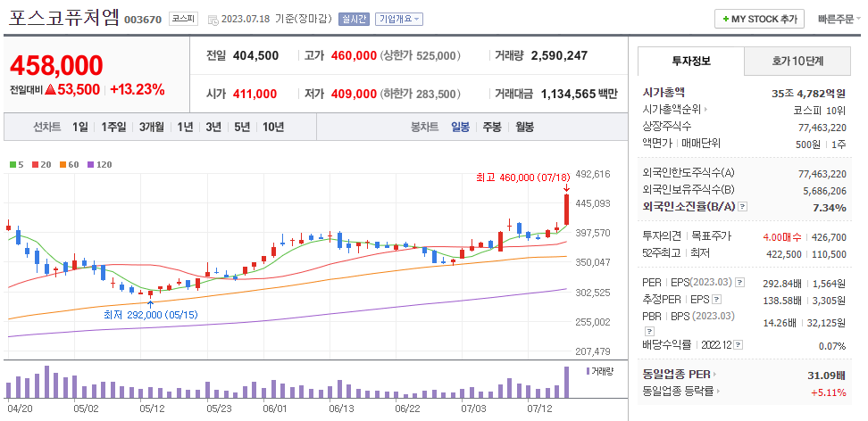Click the purple 거래량 volume legend marker

pos(588,370)
